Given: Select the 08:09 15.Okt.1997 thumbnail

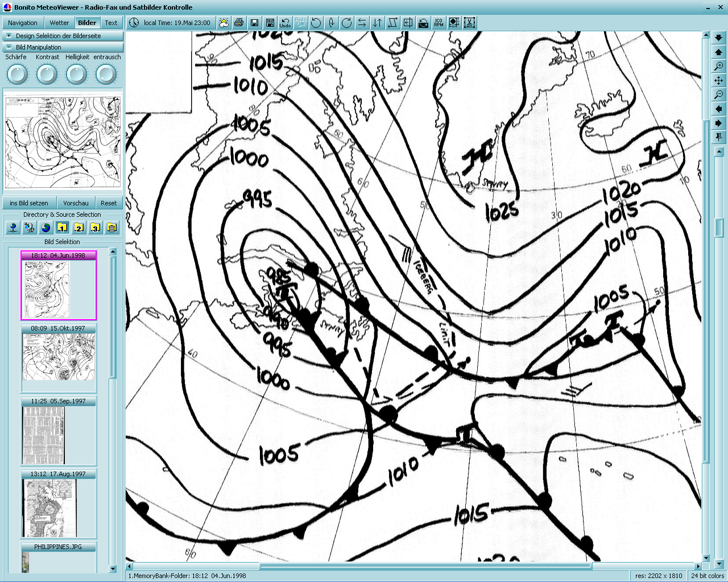Looking at the screenshot, I should (x=59, y=357).
